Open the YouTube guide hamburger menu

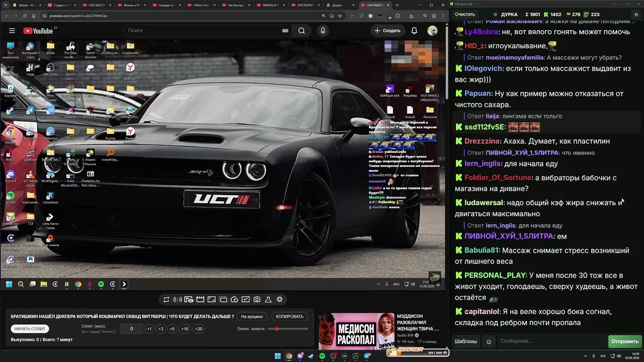12,31
